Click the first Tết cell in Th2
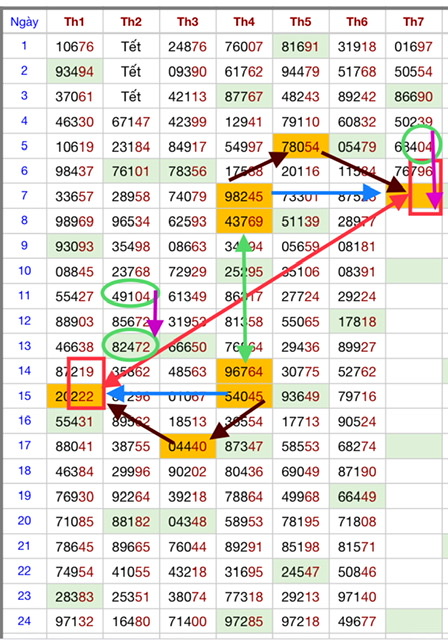Image resolution: width=448 pixels, height=640 pixels. pos(131,47)
